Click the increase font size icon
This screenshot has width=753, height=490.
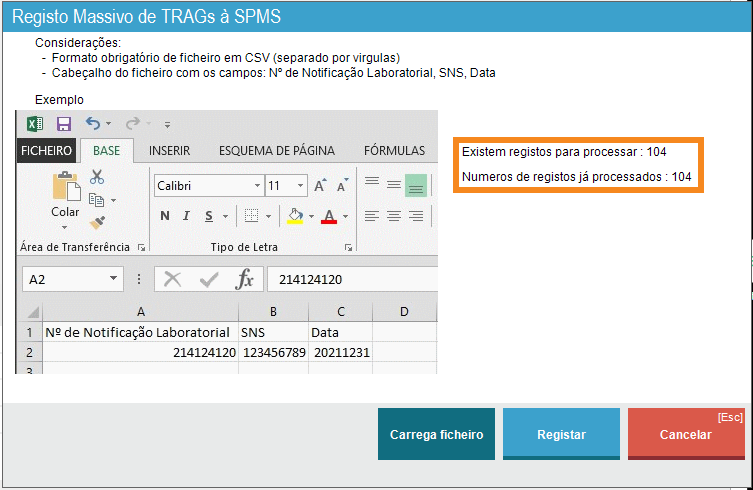pyautogui.click(x=320, y=185)
